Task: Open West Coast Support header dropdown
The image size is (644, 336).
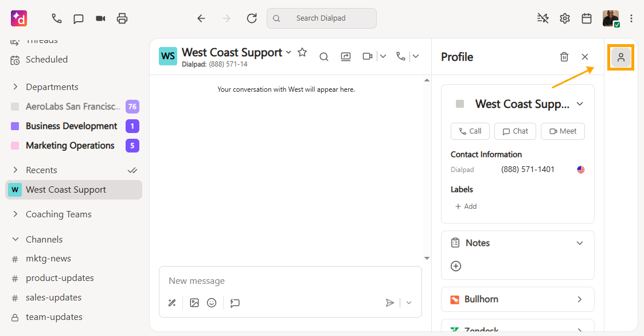Action: 288,52
